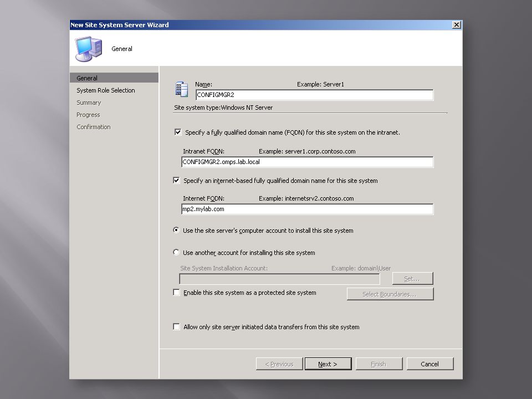532x399 pixels.
Task: Click the Intranet FQDN text field
Action: (x=308, y=162)
